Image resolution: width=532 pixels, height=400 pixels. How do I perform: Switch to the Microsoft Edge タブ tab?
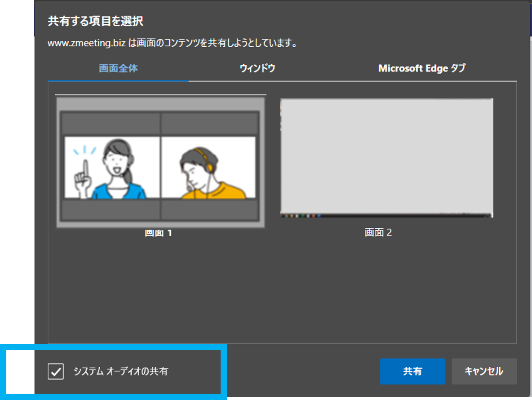(421, 68)
